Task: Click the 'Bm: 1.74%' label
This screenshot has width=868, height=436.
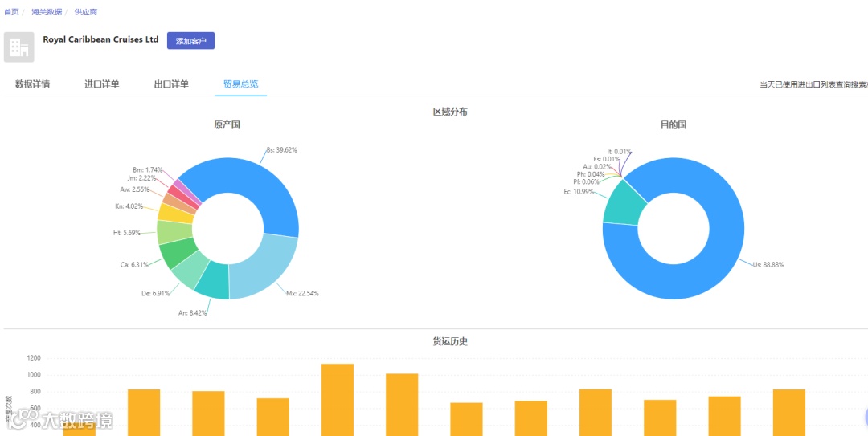Action: coord(148,170)
